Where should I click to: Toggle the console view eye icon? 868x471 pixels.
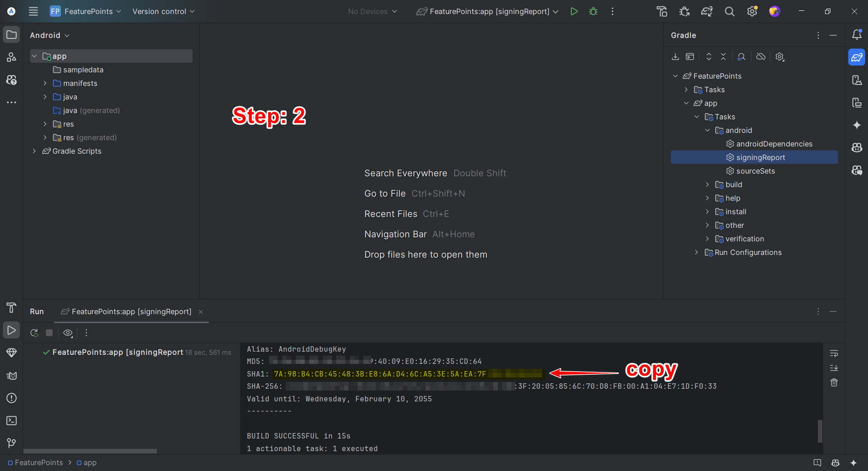point(68,333)
